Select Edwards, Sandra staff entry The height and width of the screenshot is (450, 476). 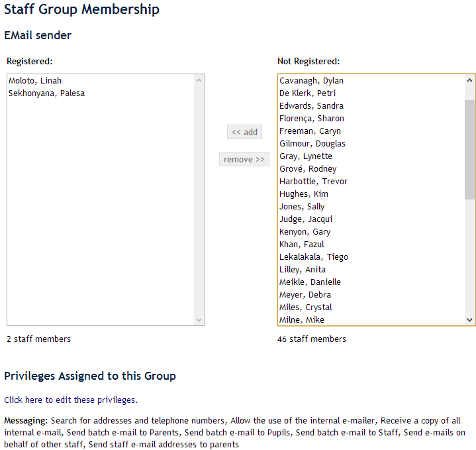coord(311,106)
